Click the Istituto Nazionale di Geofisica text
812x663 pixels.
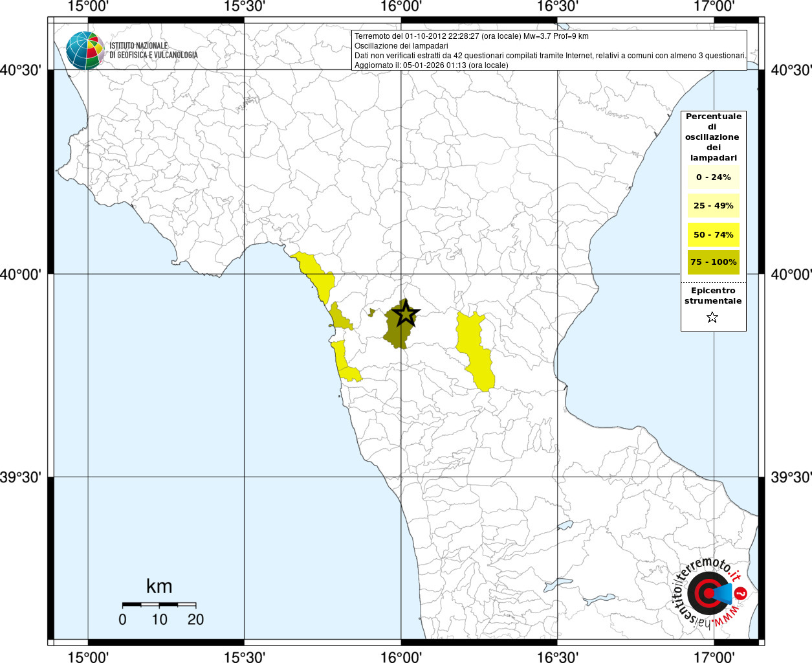click(153, 50)
